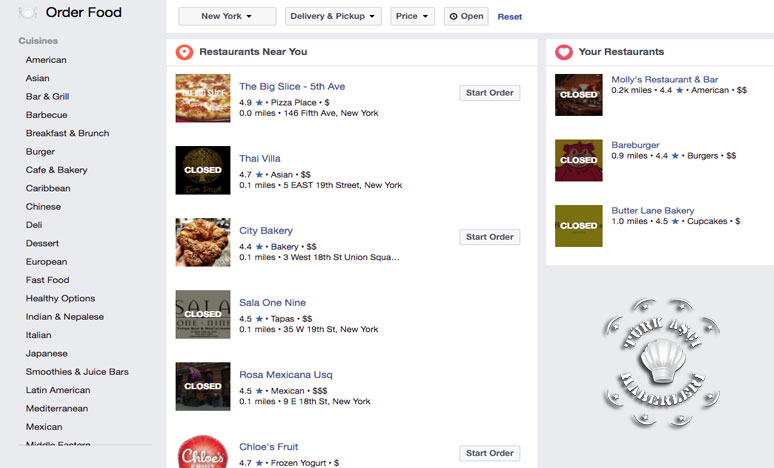Click the heart icon beside Your Restaurants
The width and height of the screenshot is (774, 468).
[564, 52]
